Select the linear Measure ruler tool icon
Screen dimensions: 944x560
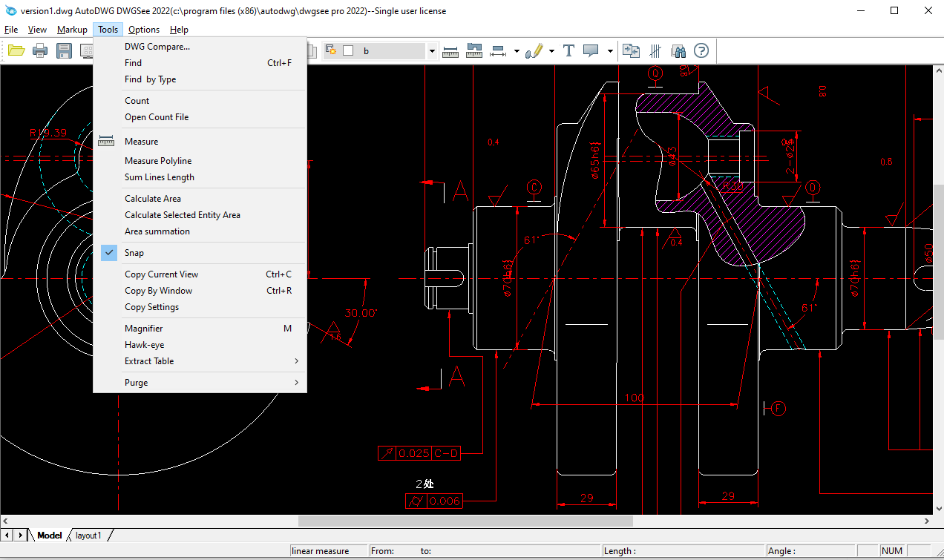(450, 51)
